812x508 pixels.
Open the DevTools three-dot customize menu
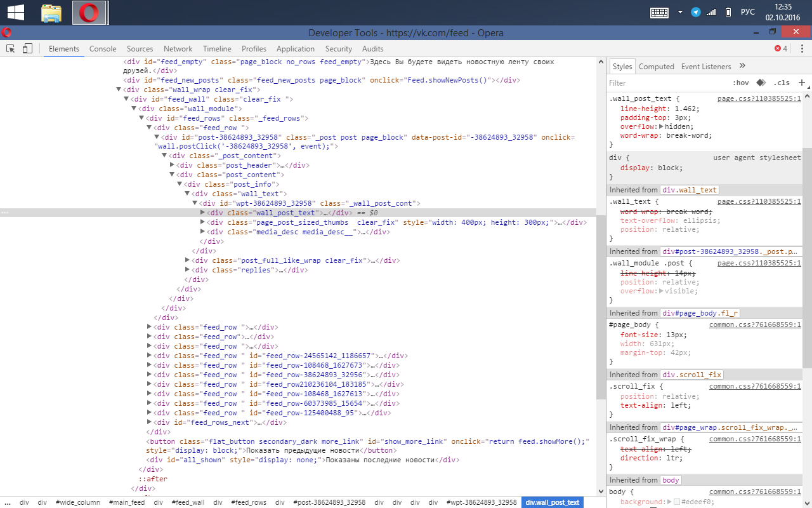(x=801, y=49)
